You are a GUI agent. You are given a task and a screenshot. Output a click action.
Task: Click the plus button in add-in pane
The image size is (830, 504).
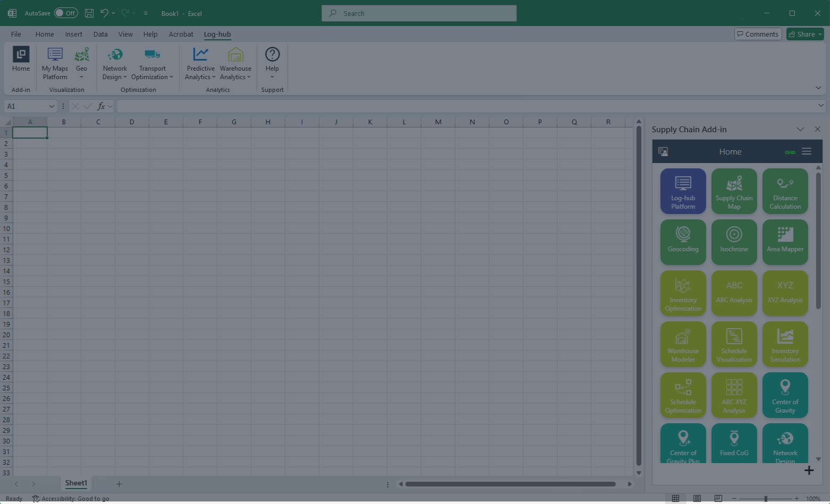coord(809,470)
